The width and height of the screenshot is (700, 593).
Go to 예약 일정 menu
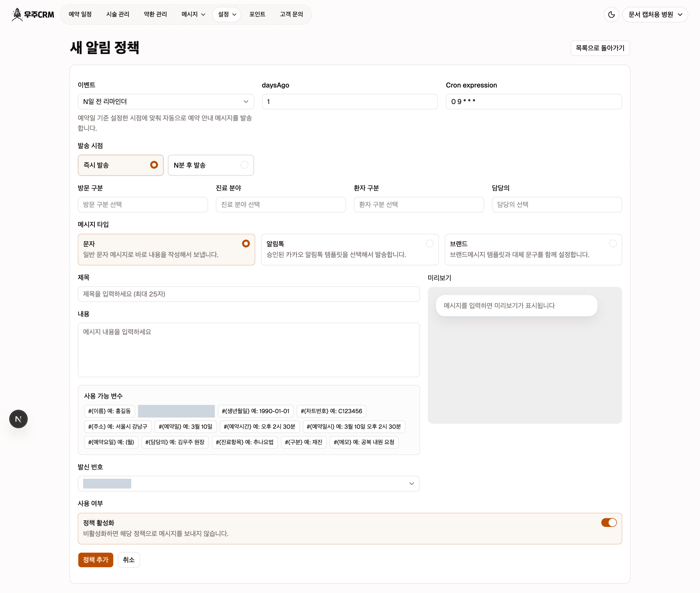[x=80, y=14]
